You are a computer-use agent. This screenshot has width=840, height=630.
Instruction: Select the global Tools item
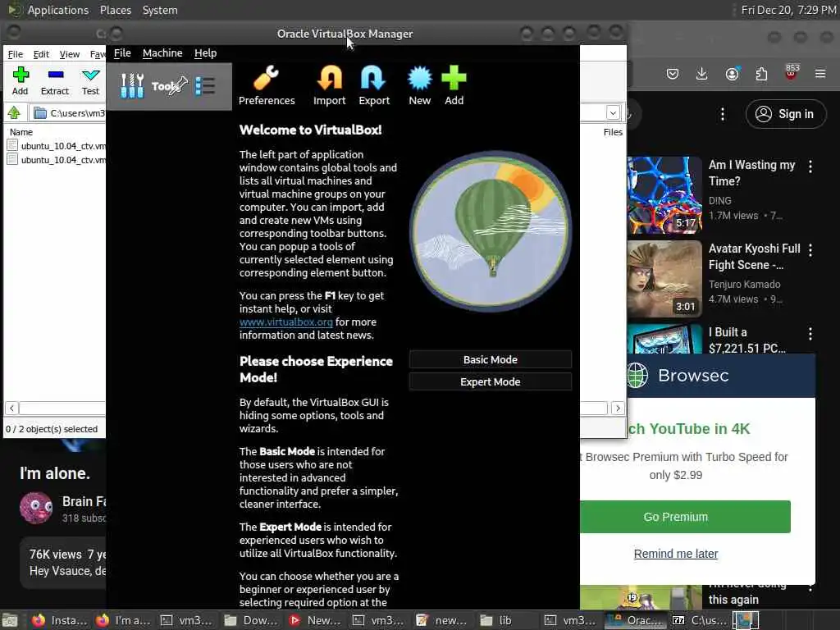(x=169, y=86)
